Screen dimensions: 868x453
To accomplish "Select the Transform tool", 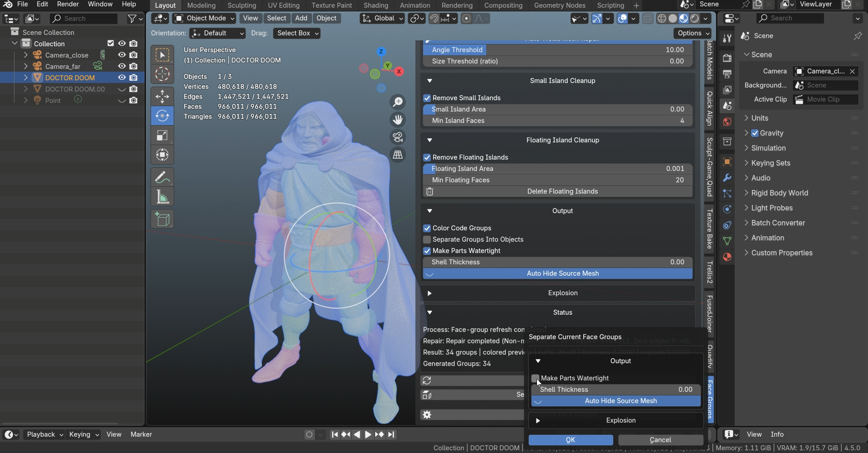I will click(162, 155).
